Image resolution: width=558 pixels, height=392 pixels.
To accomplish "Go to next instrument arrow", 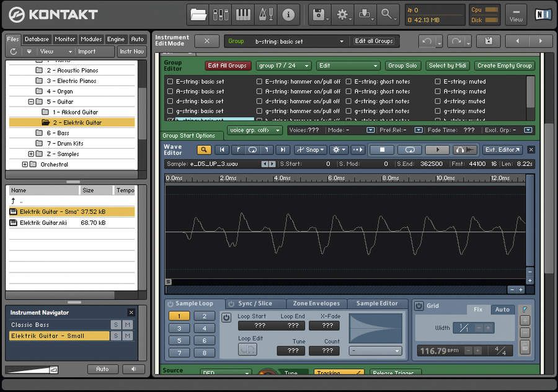I will (541, 41).
